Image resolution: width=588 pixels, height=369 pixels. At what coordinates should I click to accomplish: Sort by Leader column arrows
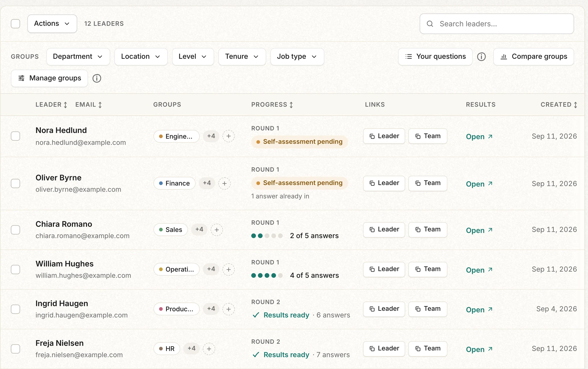[x=66, y=105]
